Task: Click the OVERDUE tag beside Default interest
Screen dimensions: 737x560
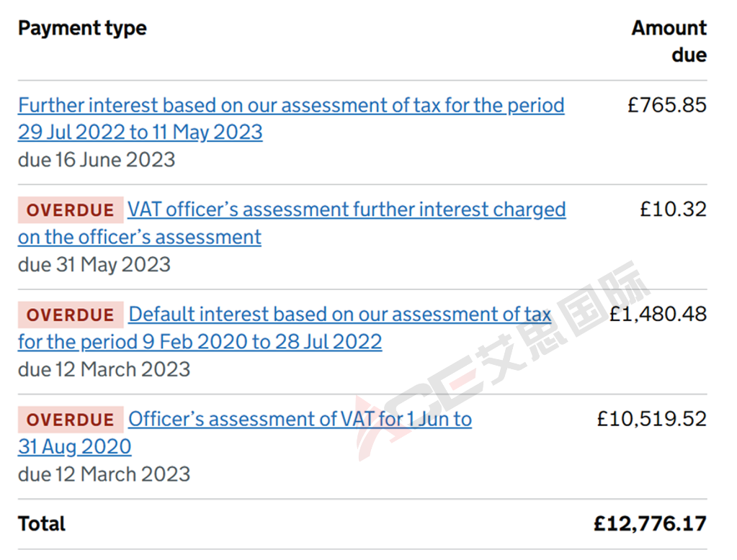Action: (x=71, y=315)
